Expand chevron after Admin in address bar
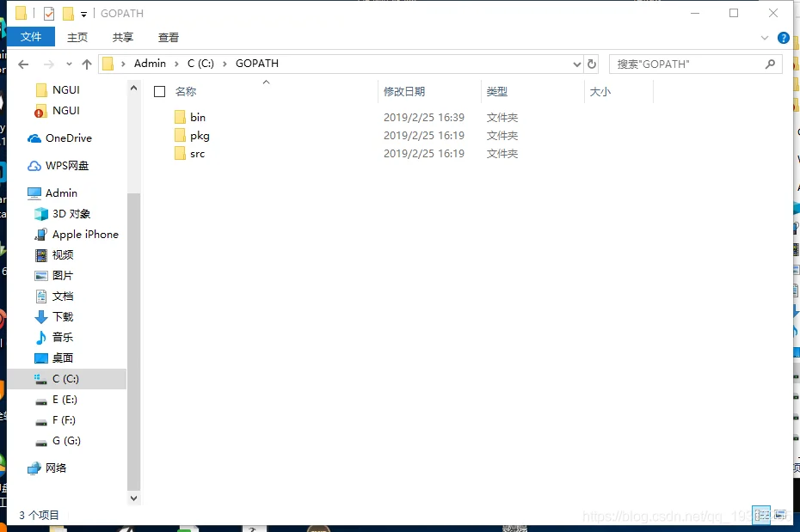The height and width of the screenshot is (532, 800). (x=176, y=64)
